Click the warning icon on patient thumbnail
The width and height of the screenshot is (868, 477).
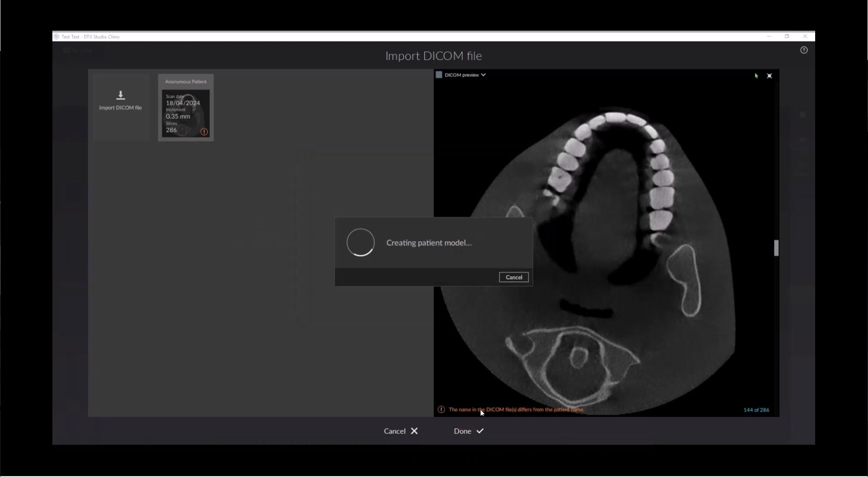pyautogui.click(x=204, y=132)
